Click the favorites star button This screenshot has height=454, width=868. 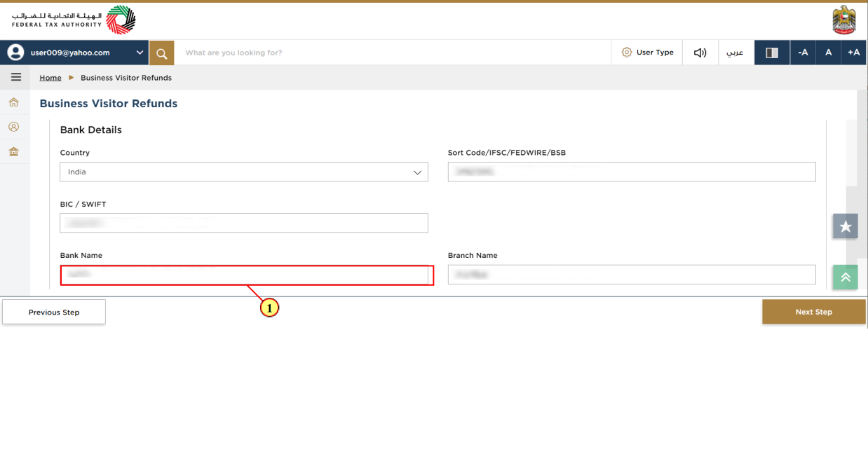point(846,226)
